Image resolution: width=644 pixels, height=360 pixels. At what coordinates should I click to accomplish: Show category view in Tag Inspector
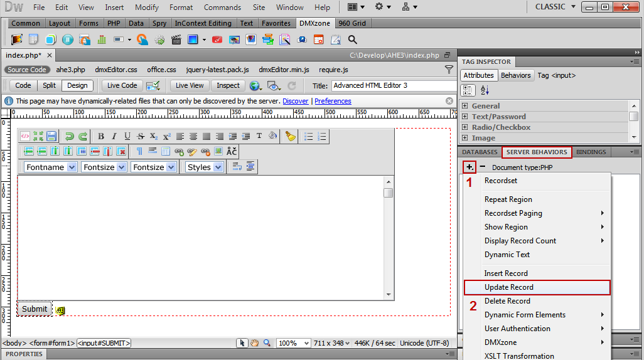coord(468,90)
